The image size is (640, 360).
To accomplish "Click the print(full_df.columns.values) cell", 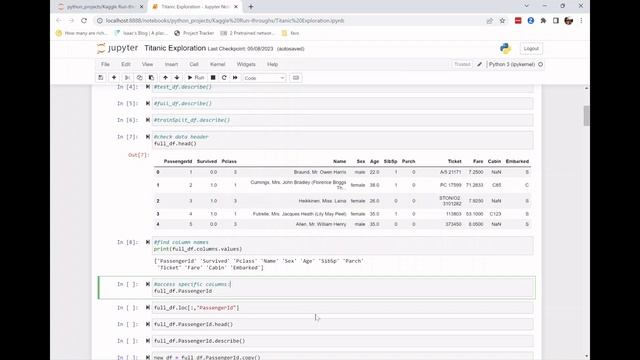I will click(x=342, y=245).
